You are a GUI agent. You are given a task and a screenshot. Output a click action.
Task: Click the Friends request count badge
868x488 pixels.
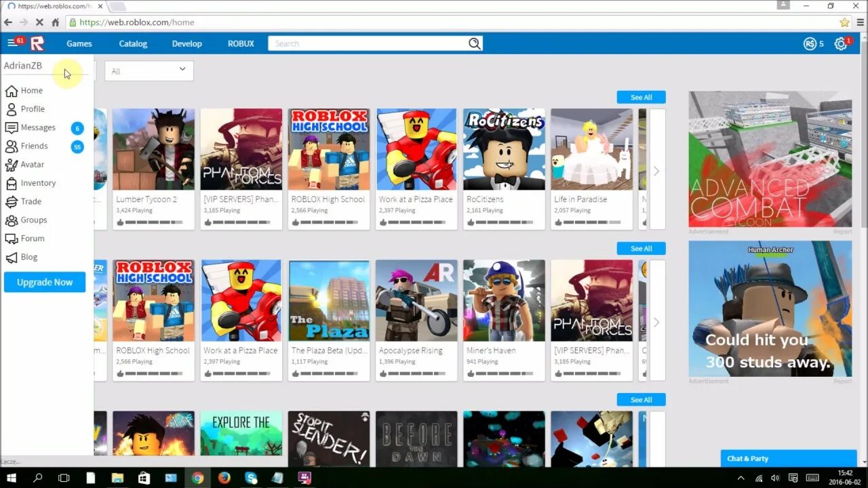77,146
